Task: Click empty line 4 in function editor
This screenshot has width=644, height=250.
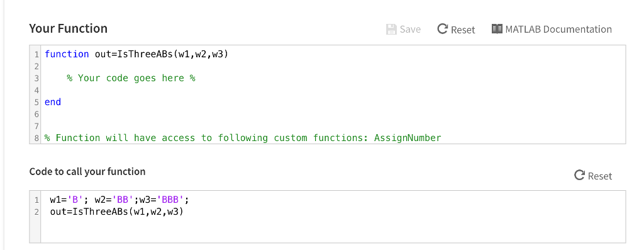Action: (x=333, y=90)
